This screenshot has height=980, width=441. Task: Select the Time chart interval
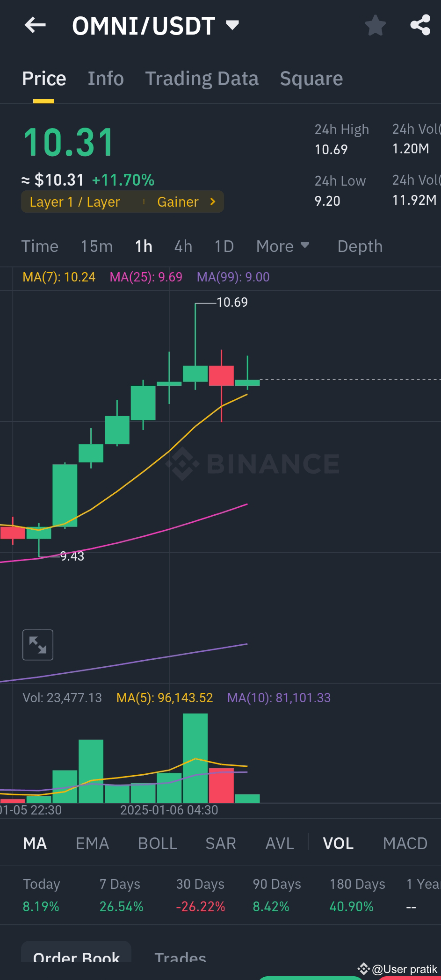pos(40,246)
